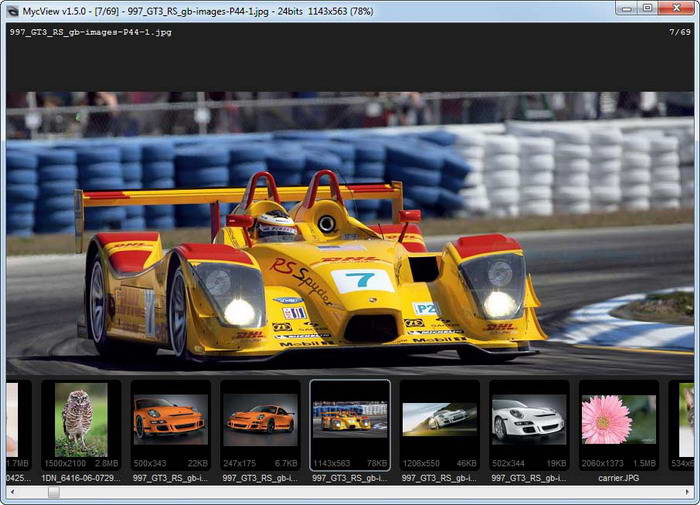Viewport: 700px width, 505px height.
Task: Click the MycView app icon in title bar
Action: (12, 9)
